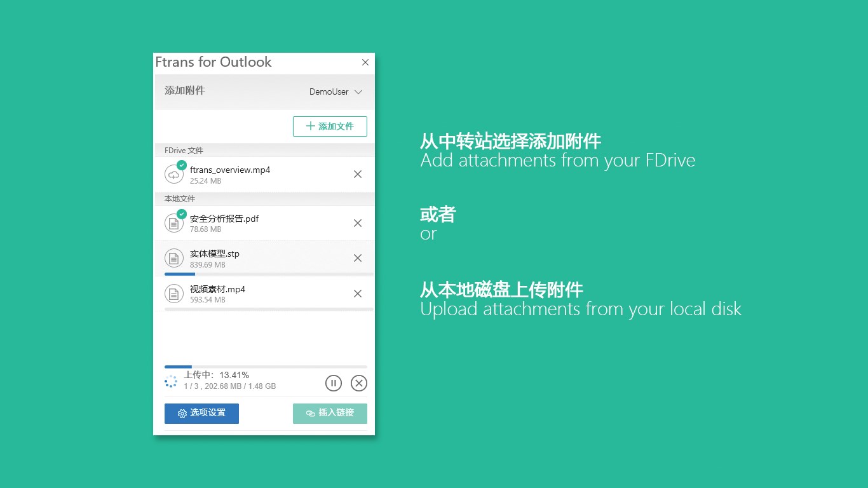Click the upload spinner icon

pos(171,381)
